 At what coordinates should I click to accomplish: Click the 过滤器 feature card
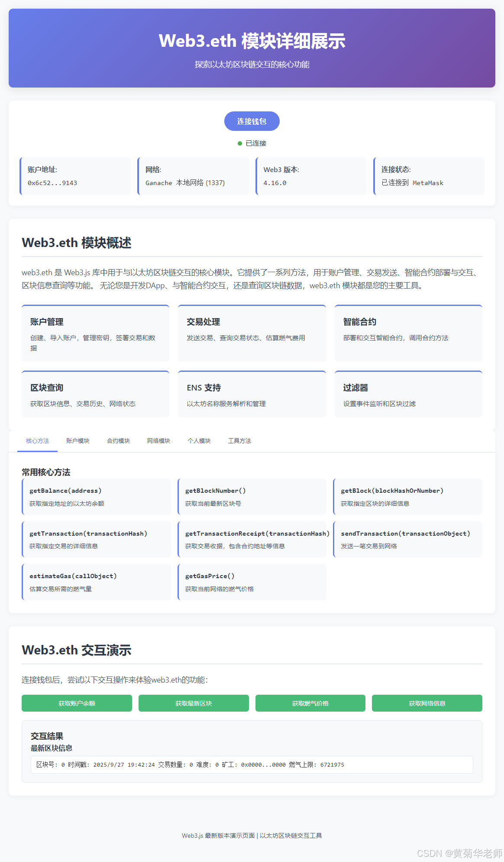pos(408,394)
